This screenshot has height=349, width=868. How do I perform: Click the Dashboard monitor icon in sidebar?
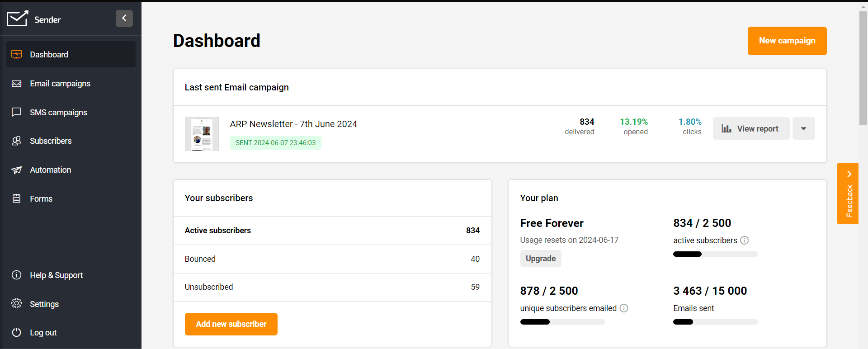(x=17, y=55)
